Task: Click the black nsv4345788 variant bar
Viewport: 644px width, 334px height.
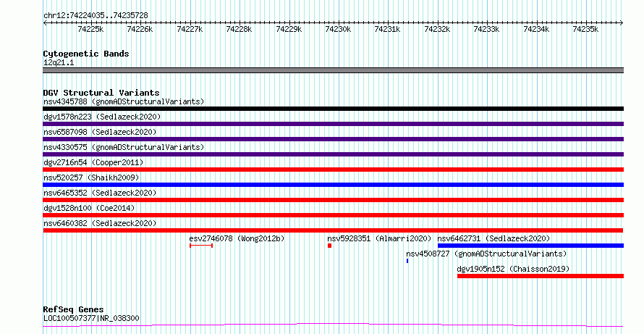Action: [333, 109]
